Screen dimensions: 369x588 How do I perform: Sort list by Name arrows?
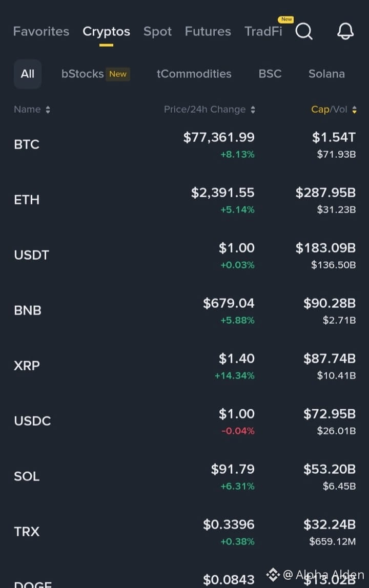pos(48,110)
